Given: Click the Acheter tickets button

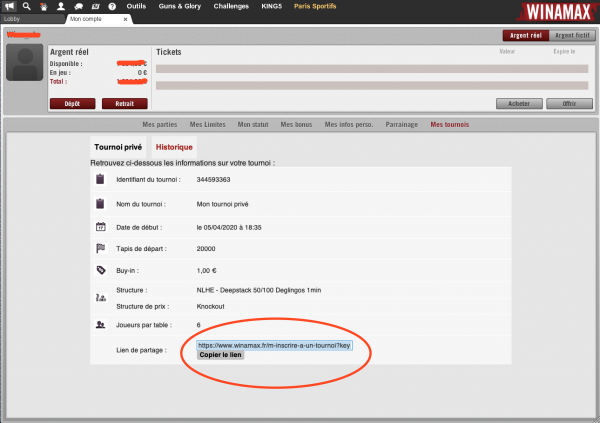Looking at the screenshot, I should (x=519, y=103).
